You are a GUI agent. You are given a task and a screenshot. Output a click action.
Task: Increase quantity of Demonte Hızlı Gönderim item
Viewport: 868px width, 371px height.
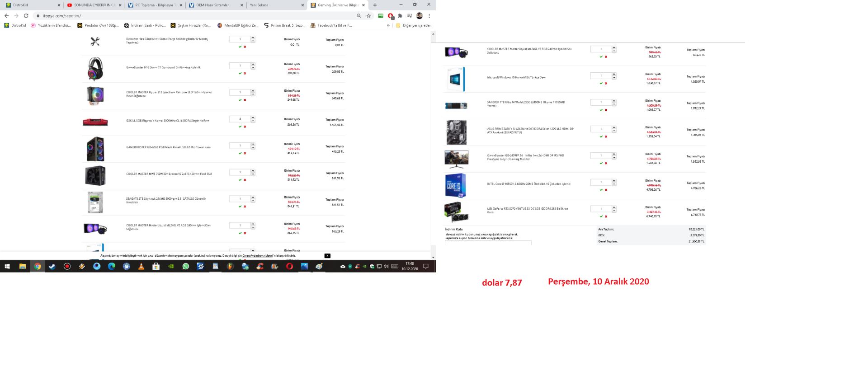coord(253,38)
